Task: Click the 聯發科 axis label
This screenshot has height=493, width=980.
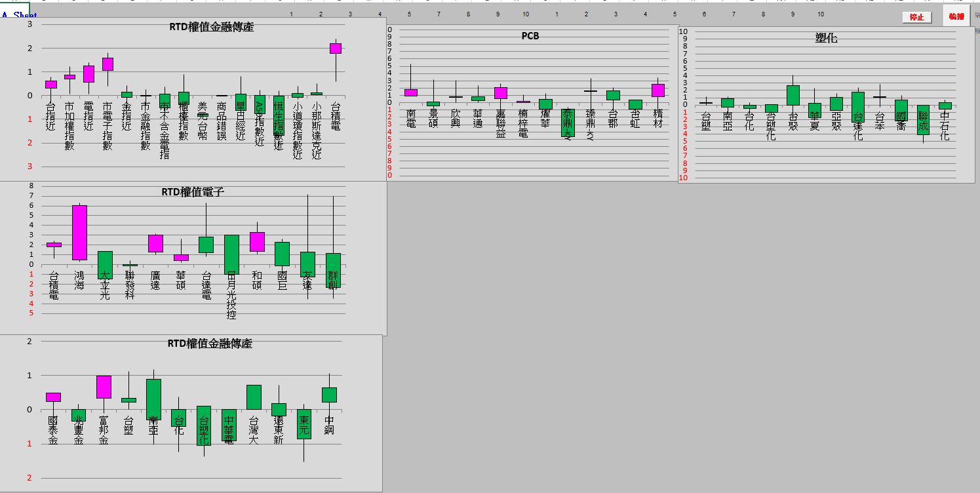Action: [130, 286]
